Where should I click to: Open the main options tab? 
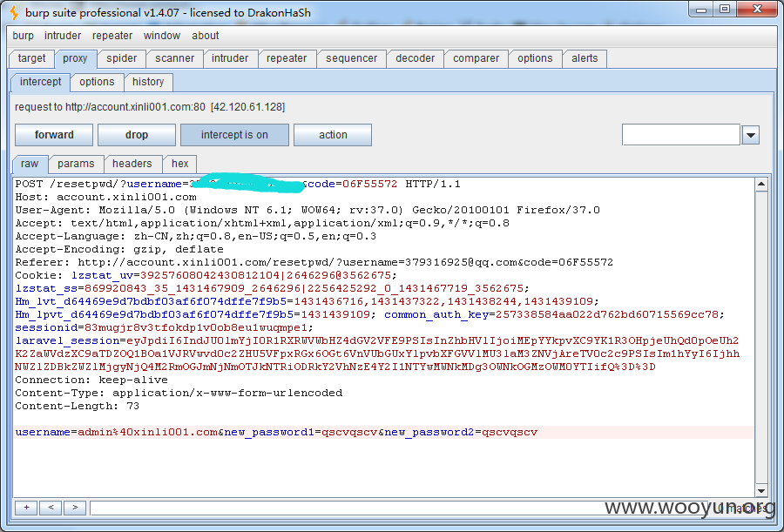pos(535,58)
